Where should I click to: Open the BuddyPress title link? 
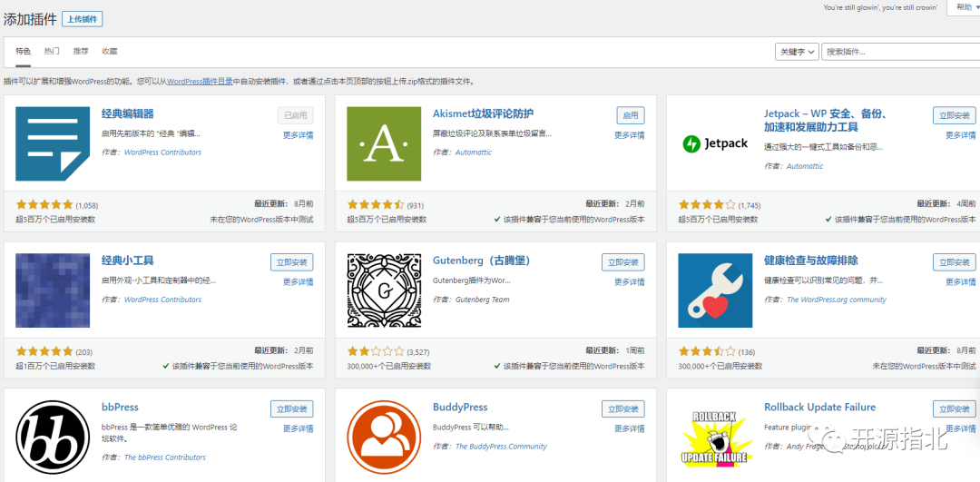coord(460,407)
